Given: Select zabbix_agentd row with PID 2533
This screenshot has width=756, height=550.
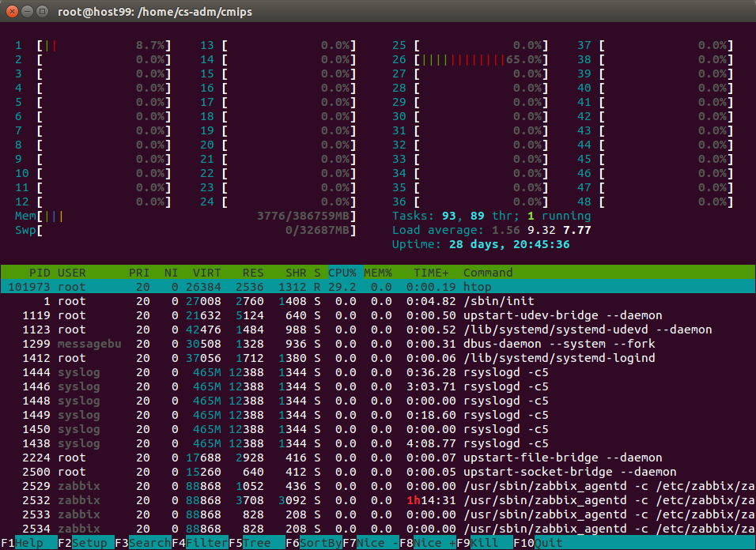Looking at the screenshot, I should [378, 514].
